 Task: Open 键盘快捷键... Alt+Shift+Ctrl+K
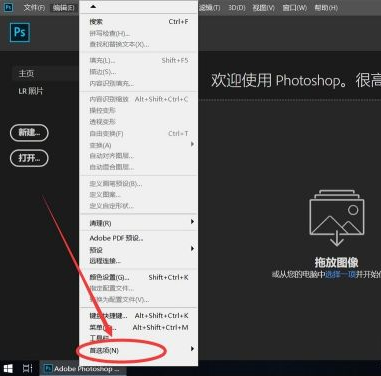(138, 316)
